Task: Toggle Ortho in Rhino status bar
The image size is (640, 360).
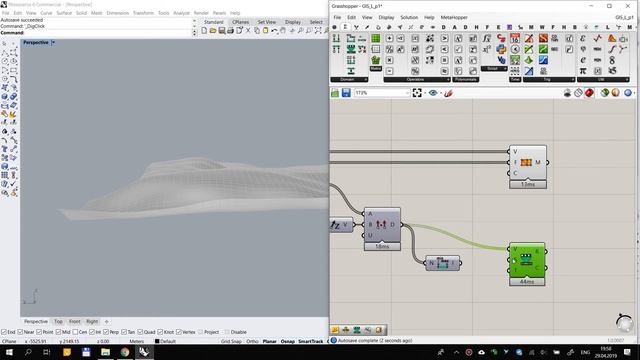Action: 252,341
